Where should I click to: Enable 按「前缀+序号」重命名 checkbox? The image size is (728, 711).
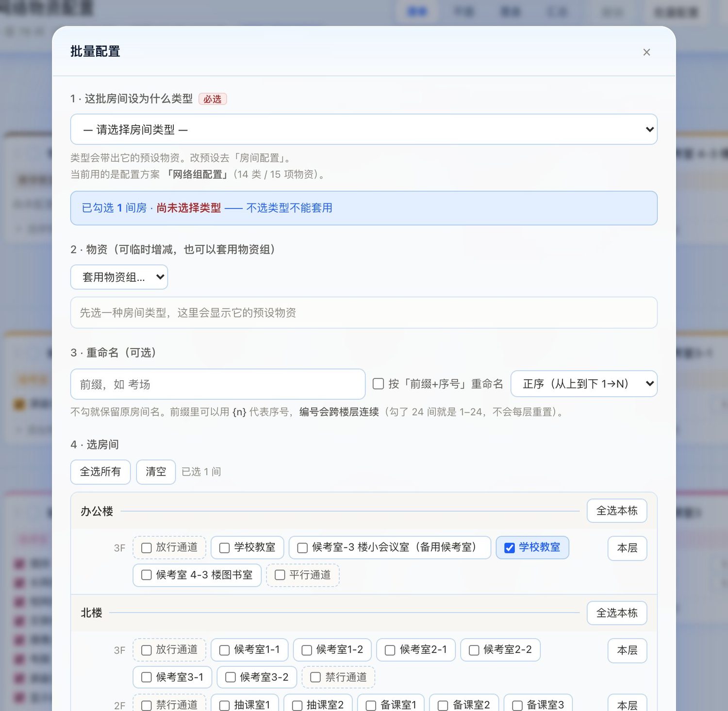[378, 384]
